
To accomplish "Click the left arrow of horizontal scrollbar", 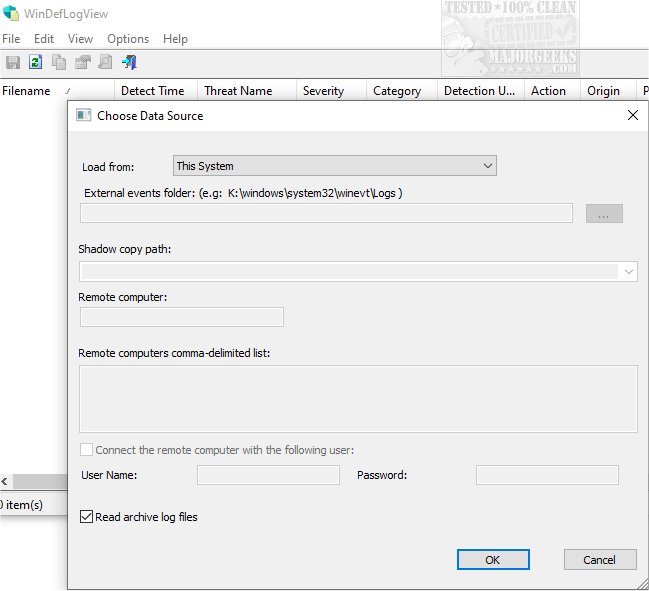I will click(x=5, y=481).
